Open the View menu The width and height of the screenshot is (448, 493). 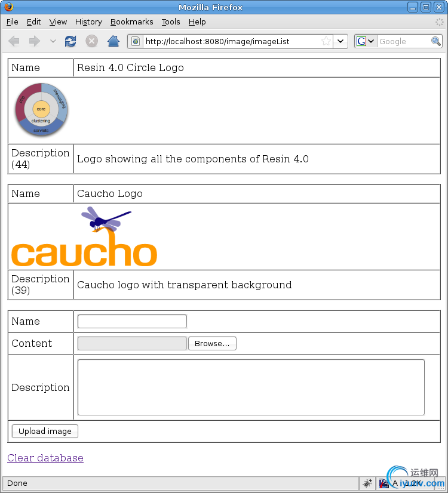click(x=58, y=22)
